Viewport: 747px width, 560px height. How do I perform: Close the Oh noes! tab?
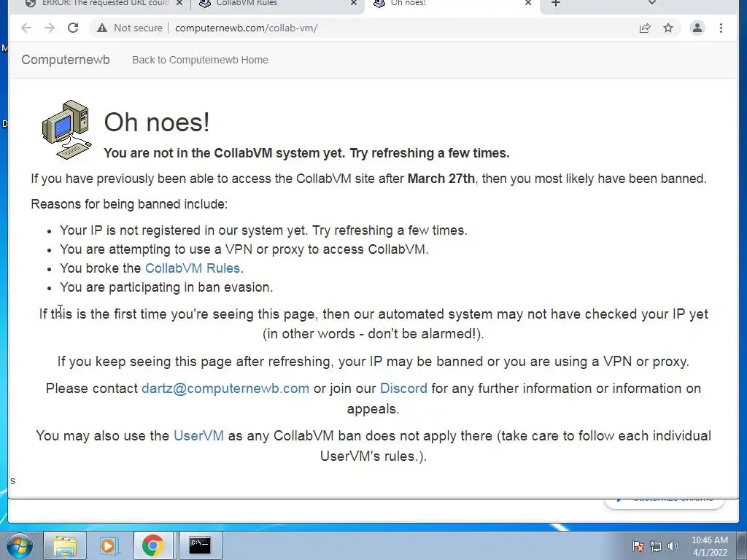(x=528, y=4)
